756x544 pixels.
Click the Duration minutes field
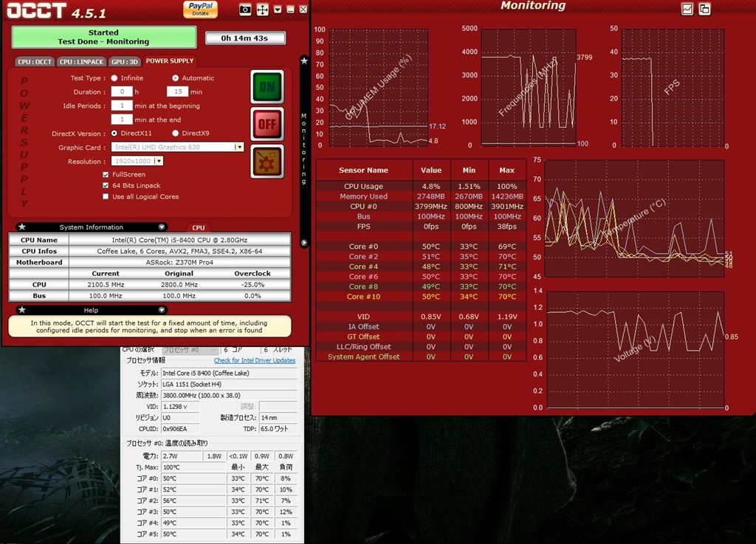[x=178, y=92]
